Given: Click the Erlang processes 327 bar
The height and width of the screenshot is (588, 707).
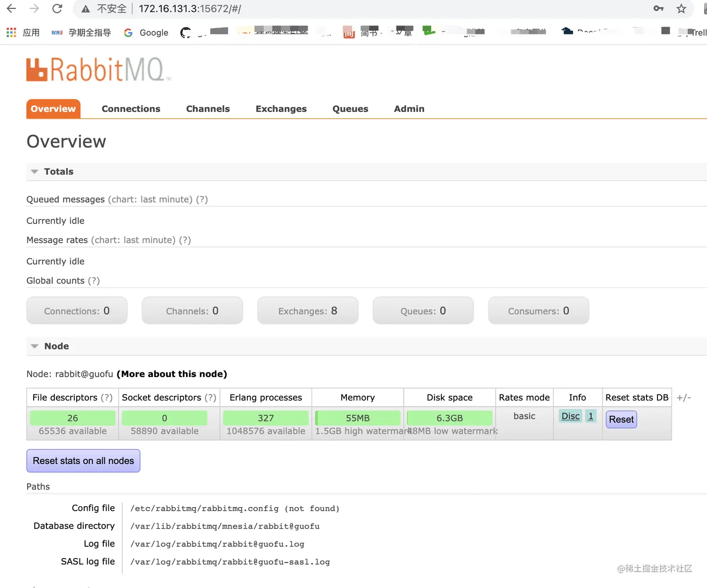Looking at the screenshot, I should pos(266,418).
